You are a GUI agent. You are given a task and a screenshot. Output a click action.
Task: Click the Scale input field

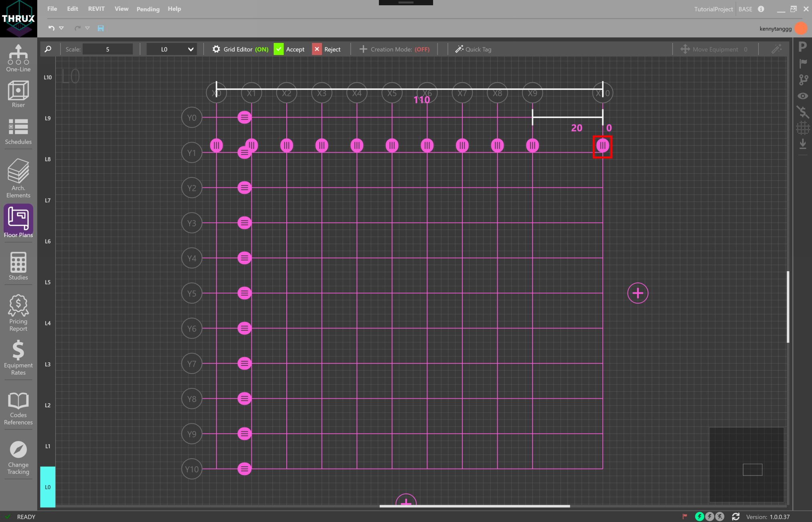107,49
